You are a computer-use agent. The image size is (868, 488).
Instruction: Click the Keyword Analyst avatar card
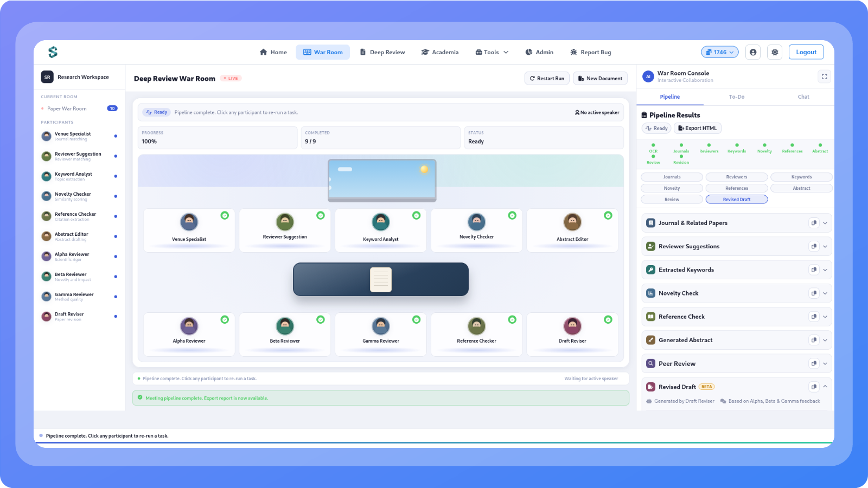[381, 230]
